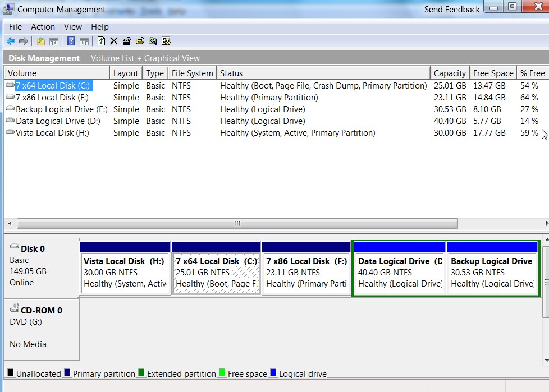Click the blue Logical drive legend swatch
Screen dimensions: 549x392
(273, 372)
